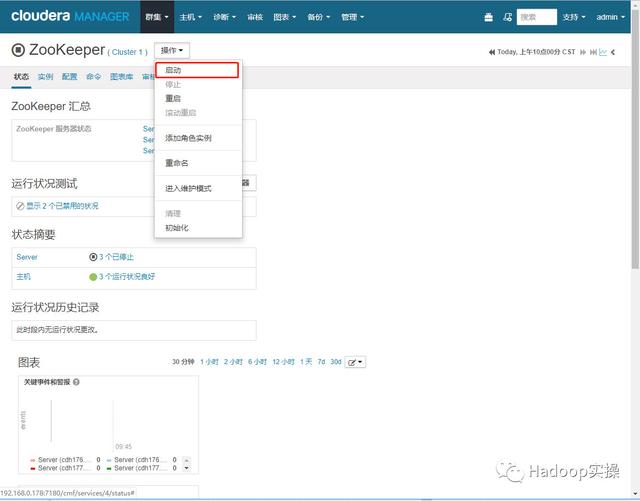Click the Cloudera Manager logo

click(x=70, y=16)
